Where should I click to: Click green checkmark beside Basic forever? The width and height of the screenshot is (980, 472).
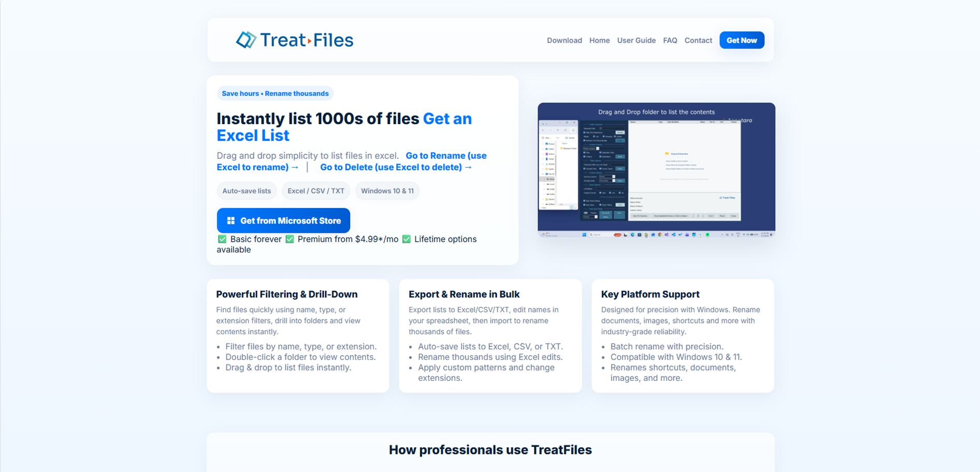coord(222,239)
